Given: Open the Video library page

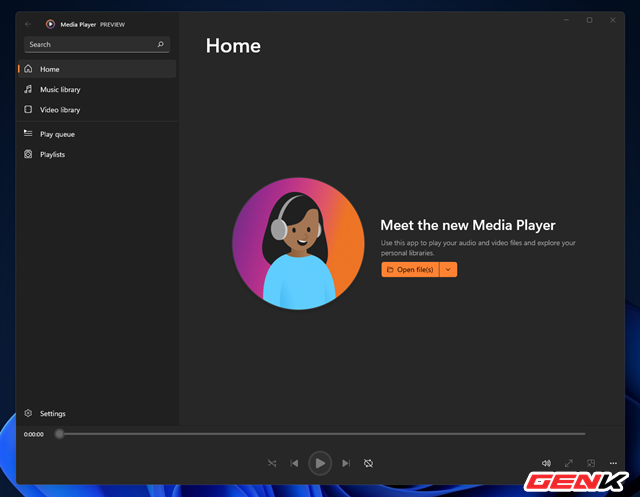Looking at the screenshot, I should [97, 110].
